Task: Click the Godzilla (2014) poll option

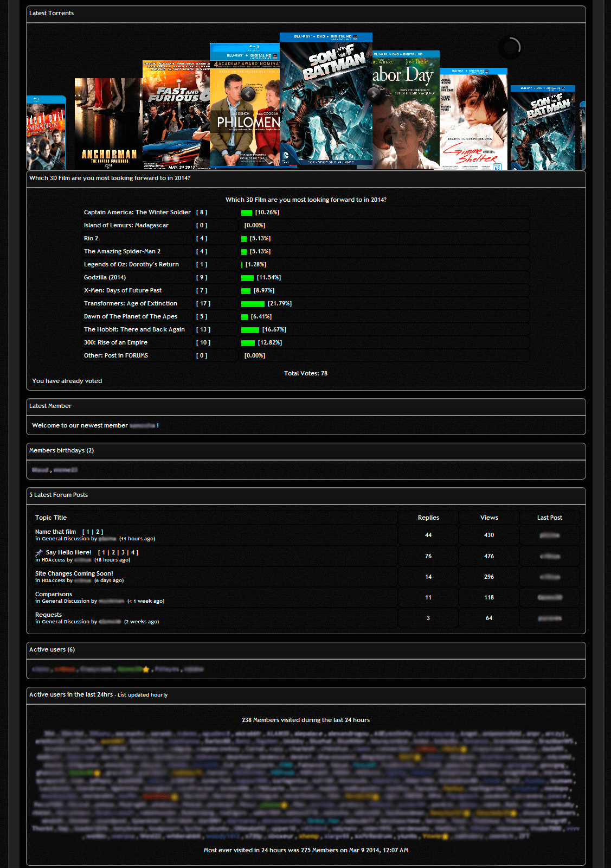Action: 105,277
